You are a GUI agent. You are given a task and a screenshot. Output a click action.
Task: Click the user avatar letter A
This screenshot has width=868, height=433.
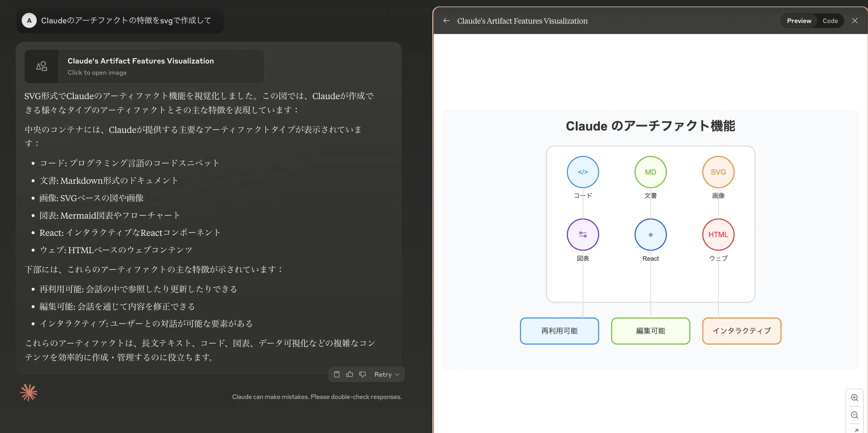pos(29,21)
